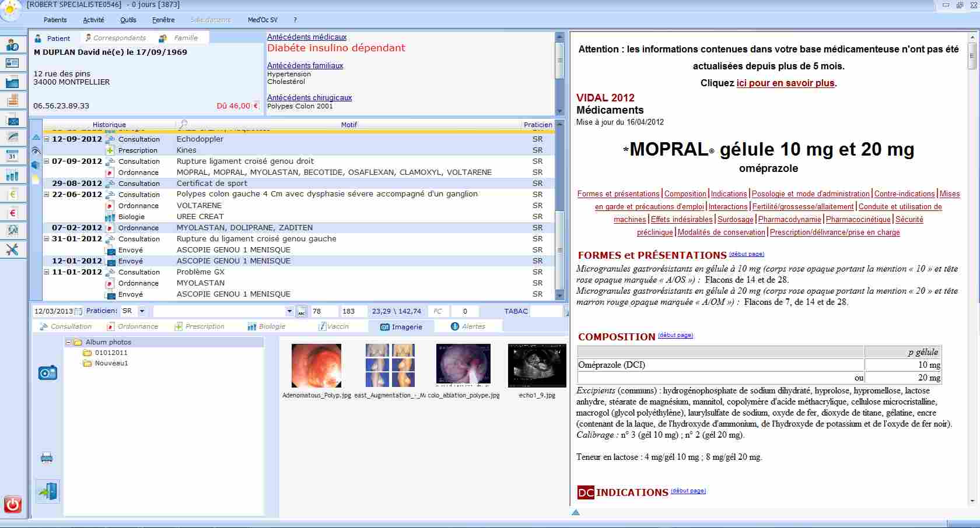Collapse the Album photos folder
Viewport: 980px width, 528px height.
coord(68,343)
